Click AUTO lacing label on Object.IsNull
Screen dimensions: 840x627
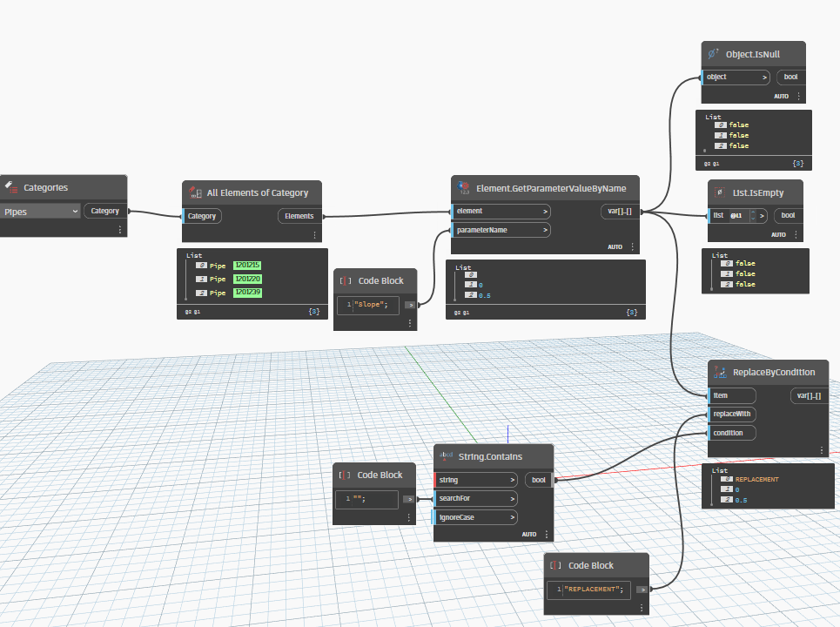point(781,97)
